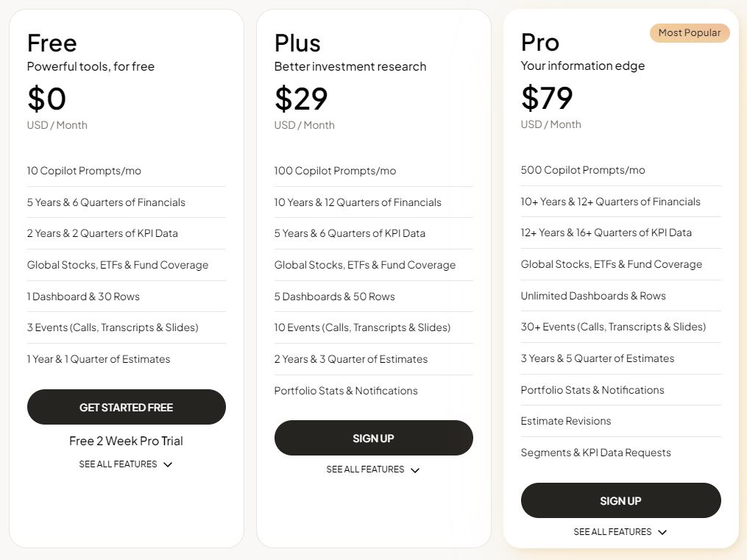Click the Get Started Free button
The image size is (747, 560).
(x=126, y=407)
